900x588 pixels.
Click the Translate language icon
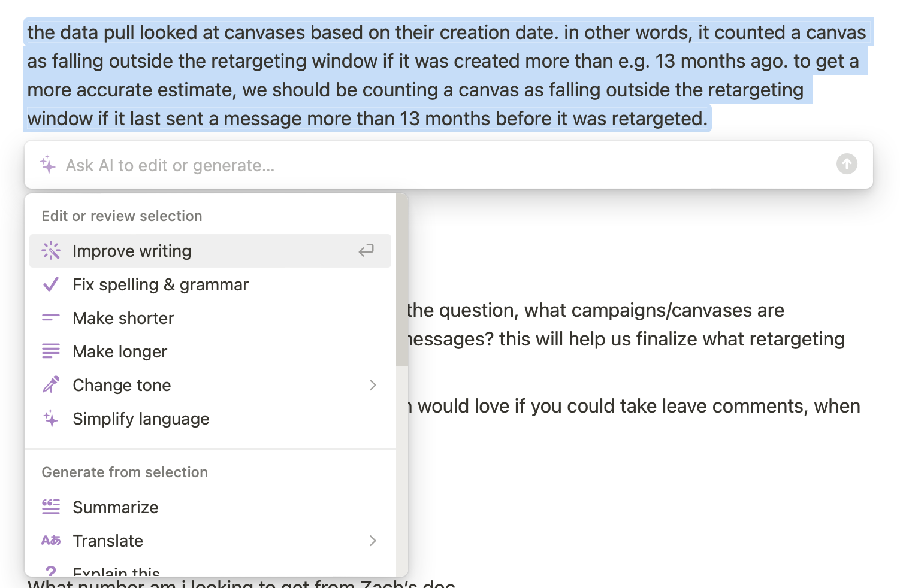(x=51, y=541)
